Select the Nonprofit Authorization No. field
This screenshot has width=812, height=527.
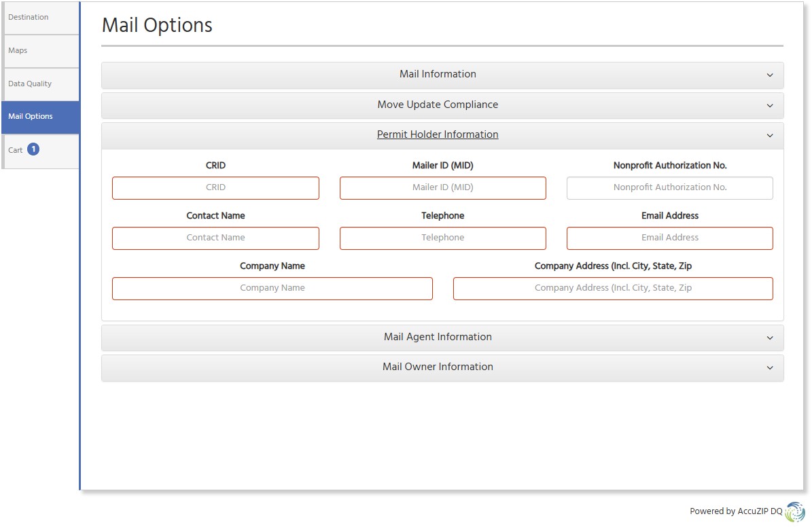669,188
